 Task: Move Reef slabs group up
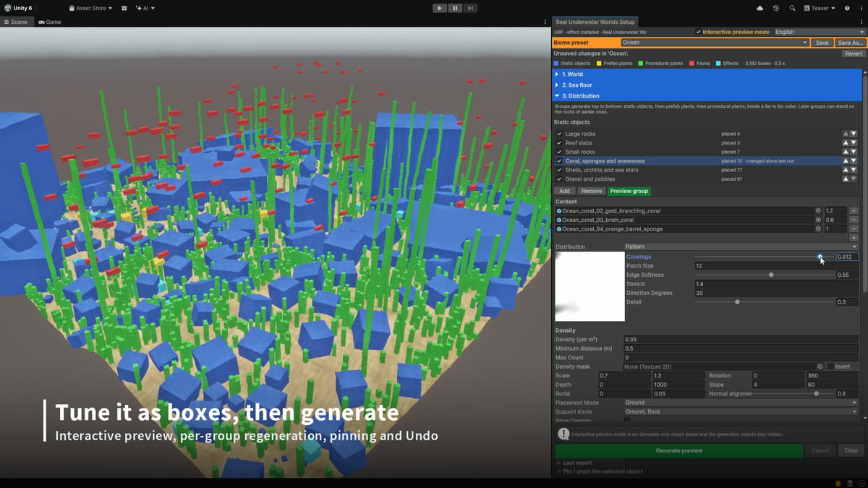point(845,143)
